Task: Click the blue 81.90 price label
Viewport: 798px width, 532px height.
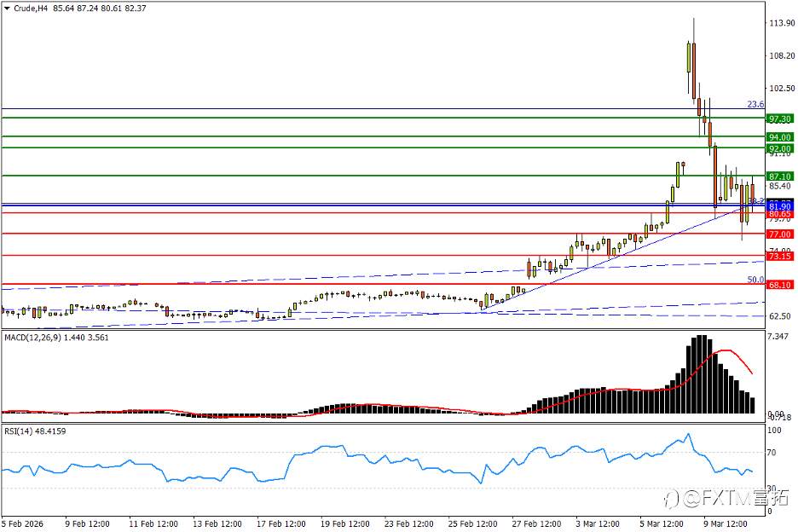Action: (780, 206)
